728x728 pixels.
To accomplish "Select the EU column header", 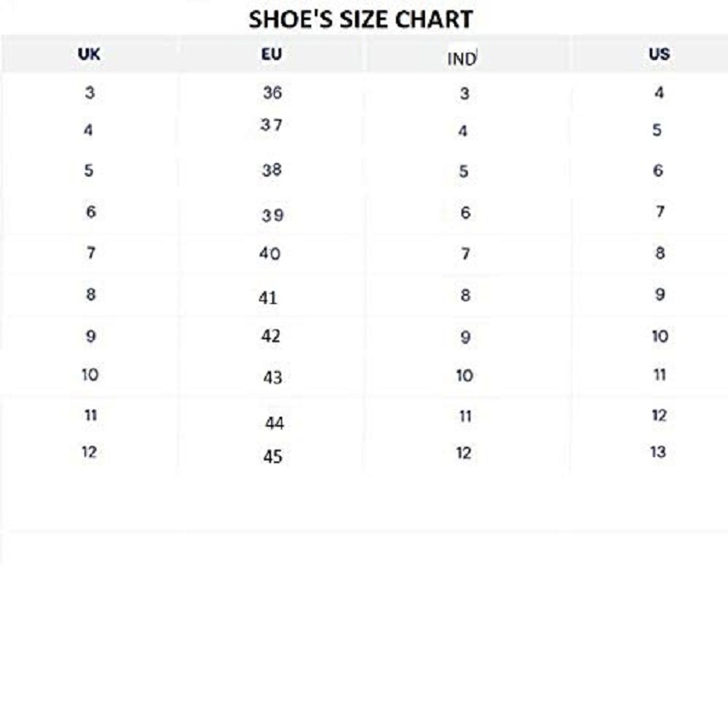I will coord(271,54).
